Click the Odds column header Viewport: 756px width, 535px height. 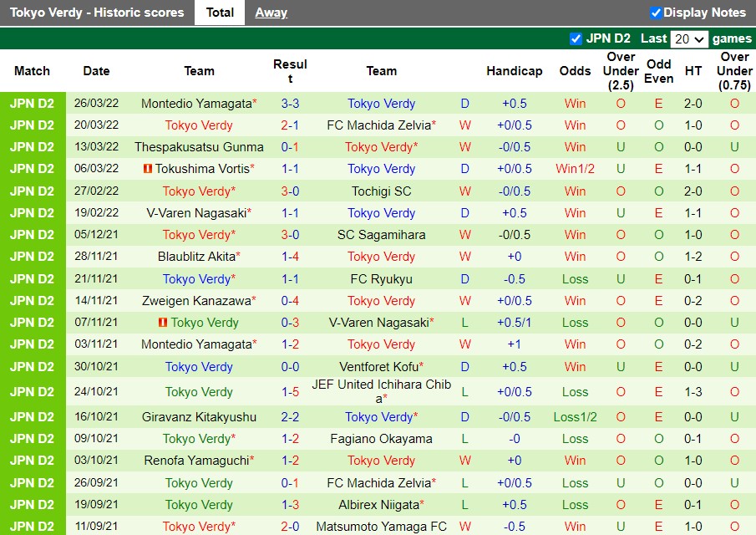click(x=575, y=71)
